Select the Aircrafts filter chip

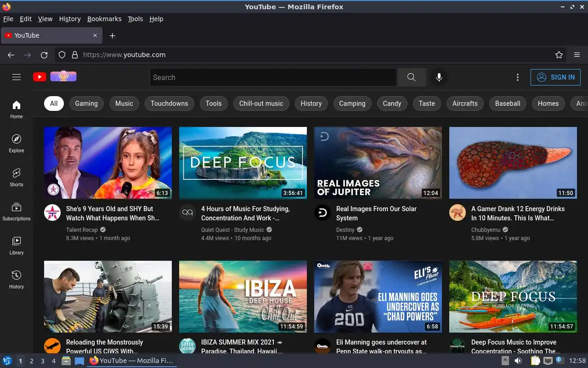tap(465, 103)
